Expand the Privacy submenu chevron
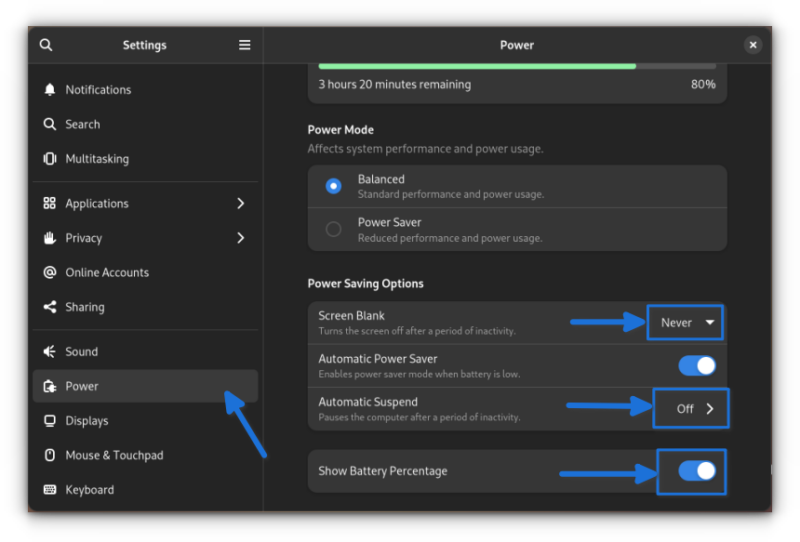 [241, 238]
